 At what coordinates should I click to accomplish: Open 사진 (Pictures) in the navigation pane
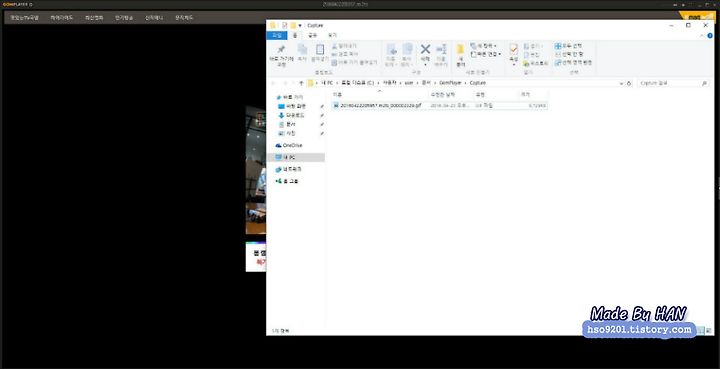pos(287,134)
